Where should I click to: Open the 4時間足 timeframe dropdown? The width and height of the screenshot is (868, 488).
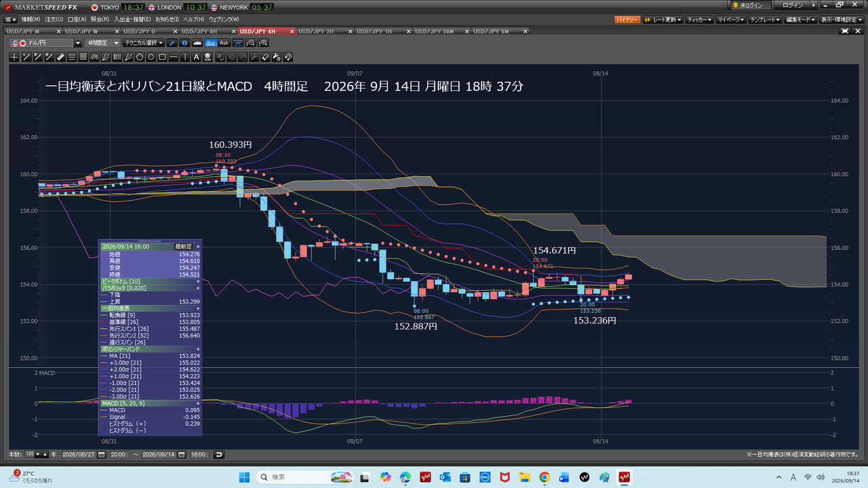(103, 43)
